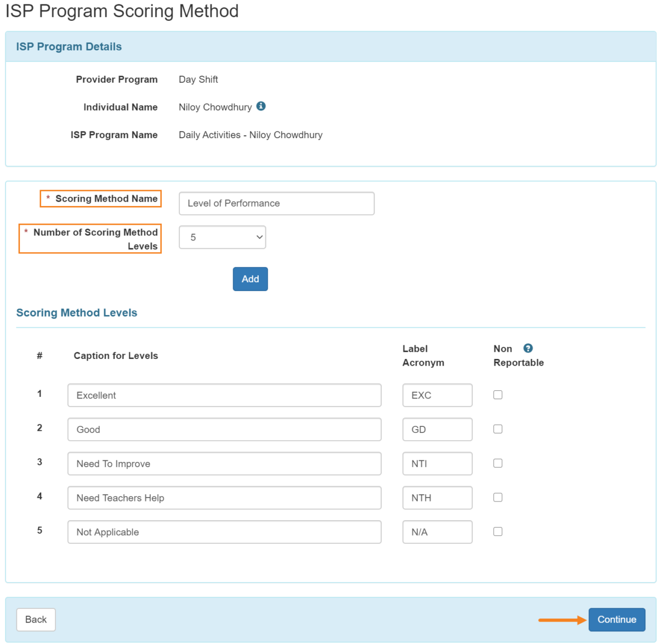658x644 pixels.
Task: Open the Number of Scoring Method Levels dropdown
Action: pyautogui.click(x=222, y=237)
